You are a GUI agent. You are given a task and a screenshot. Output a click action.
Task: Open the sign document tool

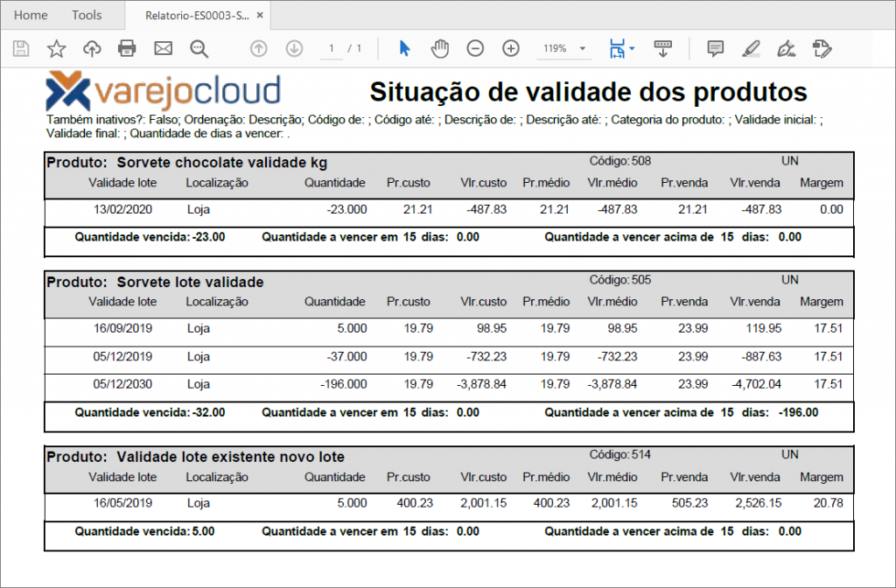click(786, 48)
